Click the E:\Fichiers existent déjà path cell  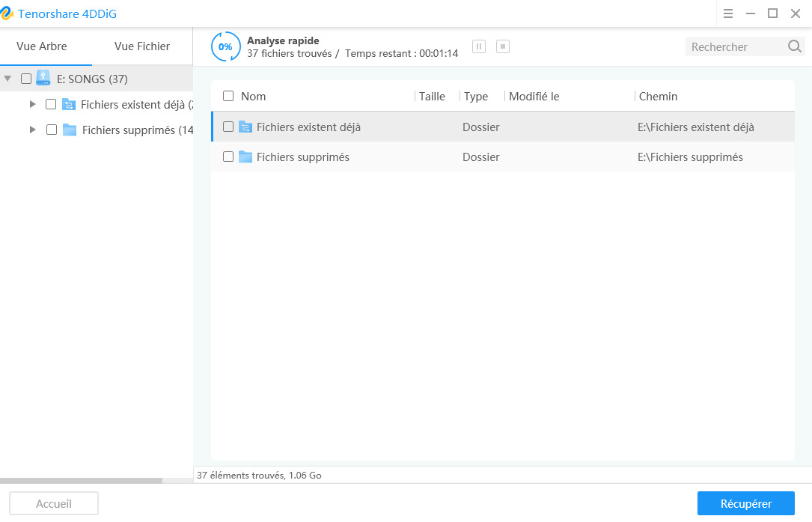tap(695, 127)
